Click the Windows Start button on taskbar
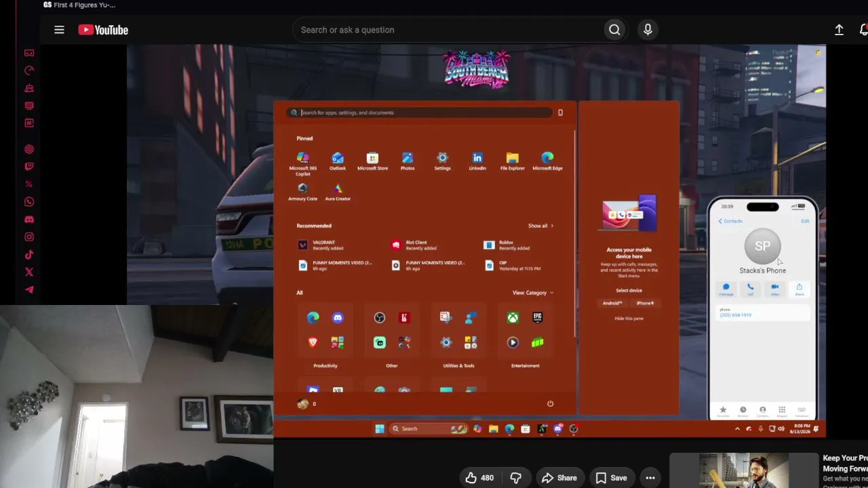Screen dimensions: 868x488 [380, 428]
